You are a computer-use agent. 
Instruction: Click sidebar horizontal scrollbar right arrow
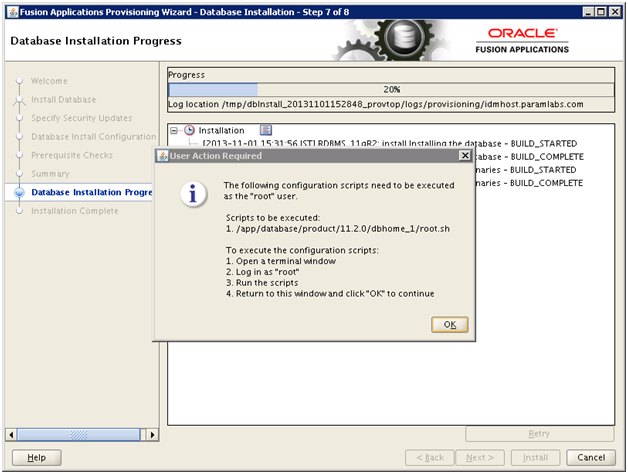(x=152, y=435)
